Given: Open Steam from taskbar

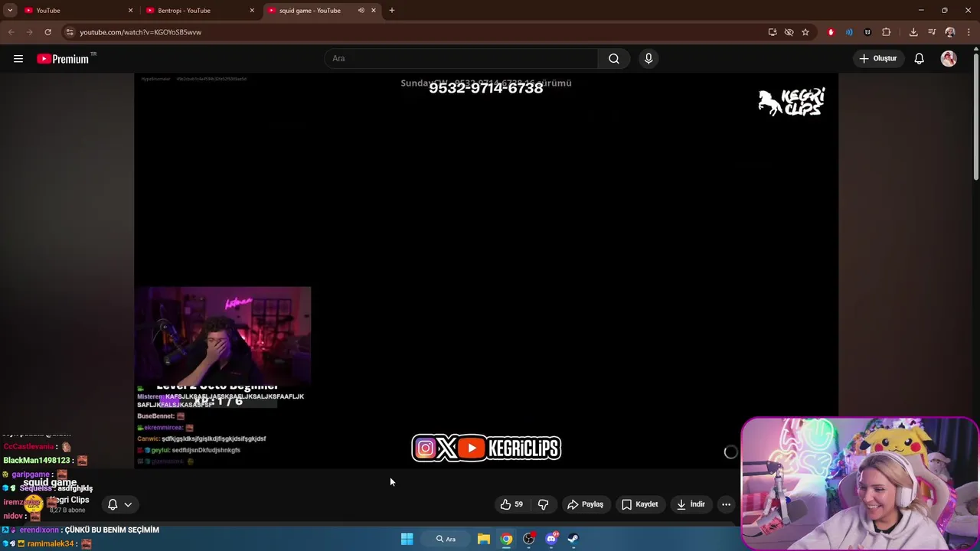Looking at the screenshot, I should [573, 539].
